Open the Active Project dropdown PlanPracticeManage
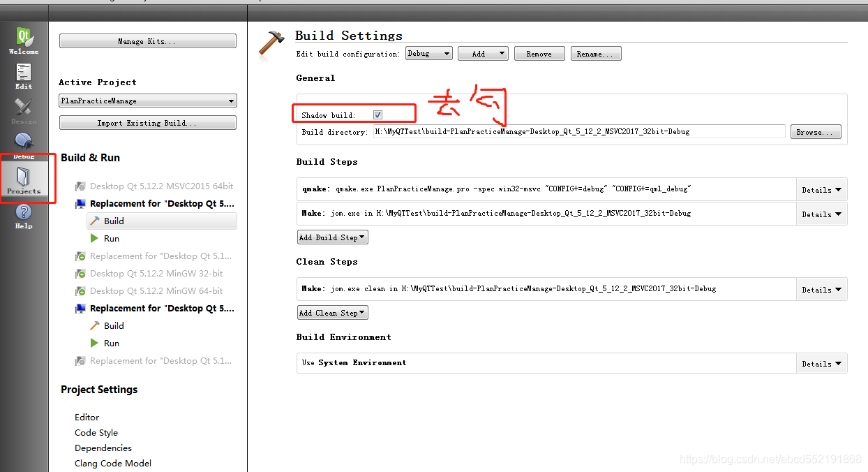The image size is (868, 472). click(x=148, y=101)
